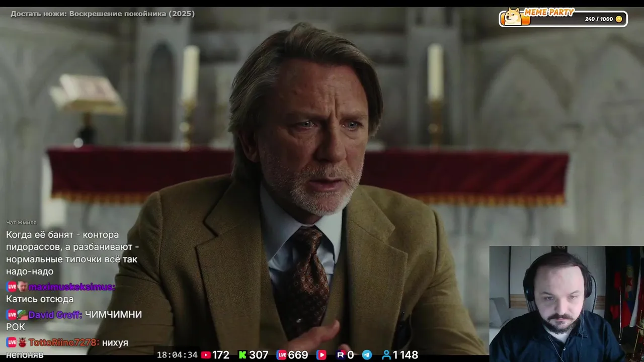The image size is (644, 362).
Task: Click the '240 / 1000' counter text
Action: (599, 19)
